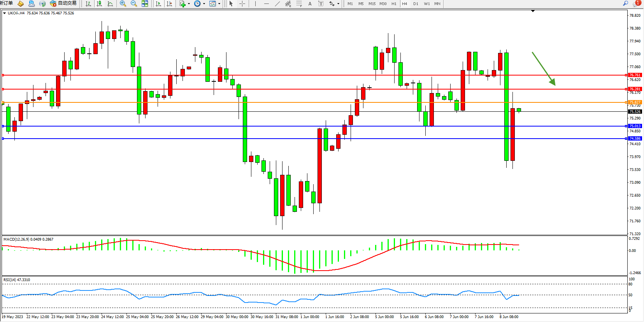Switch to the D1 timeframe

pos(416,4)
